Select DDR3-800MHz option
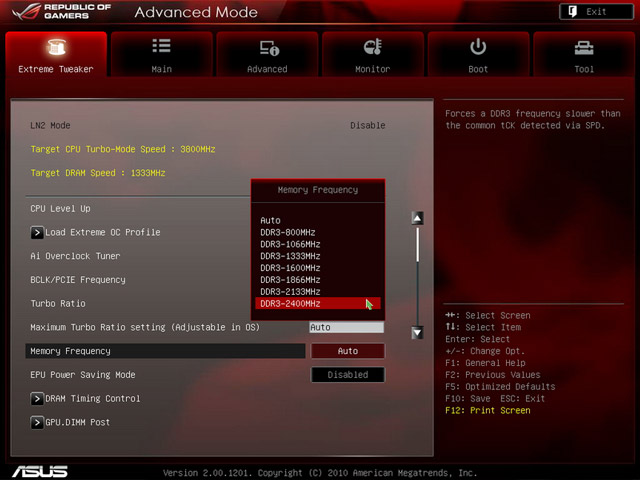The height and width of the screenshot is (480, 640). point(318,232)
